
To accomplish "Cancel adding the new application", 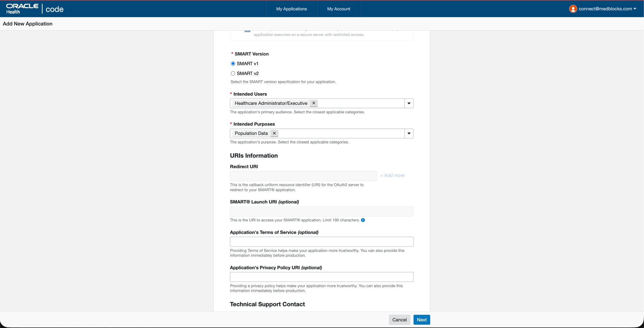I will coord(400,320).
